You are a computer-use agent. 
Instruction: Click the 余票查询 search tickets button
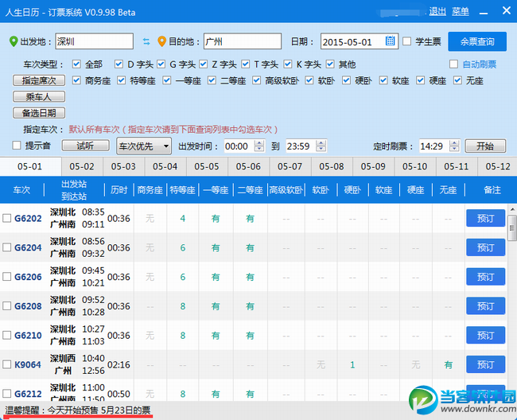point(477,42)
